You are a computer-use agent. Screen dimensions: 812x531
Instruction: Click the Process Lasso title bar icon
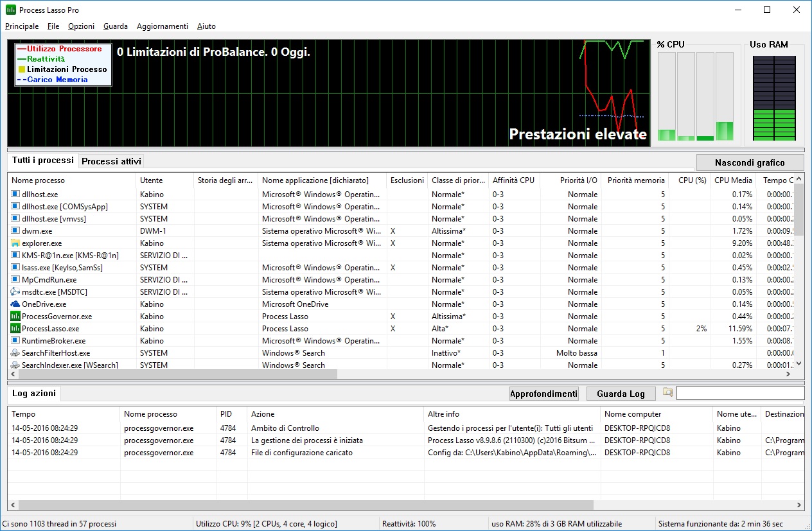(10, 10)
